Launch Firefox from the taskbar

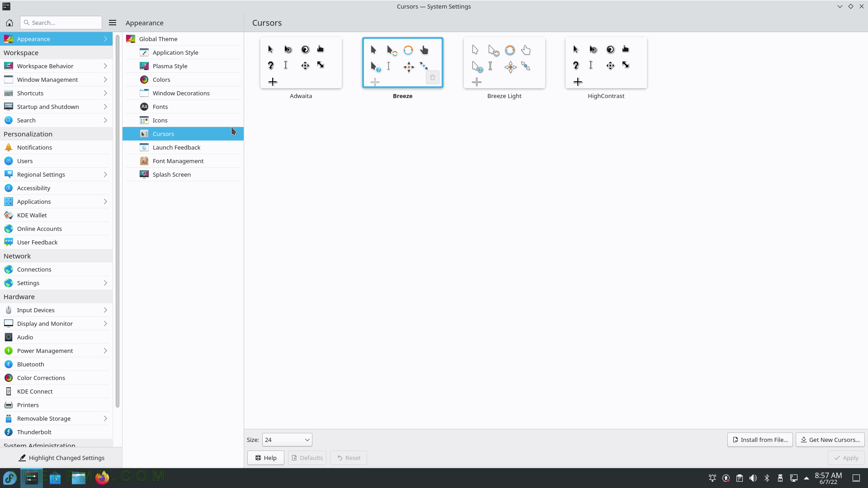tap(102, 478)
